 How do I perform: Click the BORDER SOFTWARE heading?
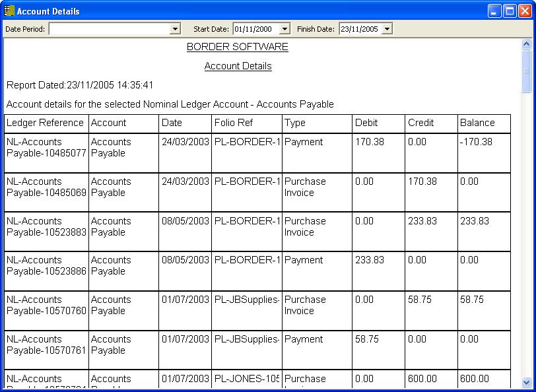238,46
